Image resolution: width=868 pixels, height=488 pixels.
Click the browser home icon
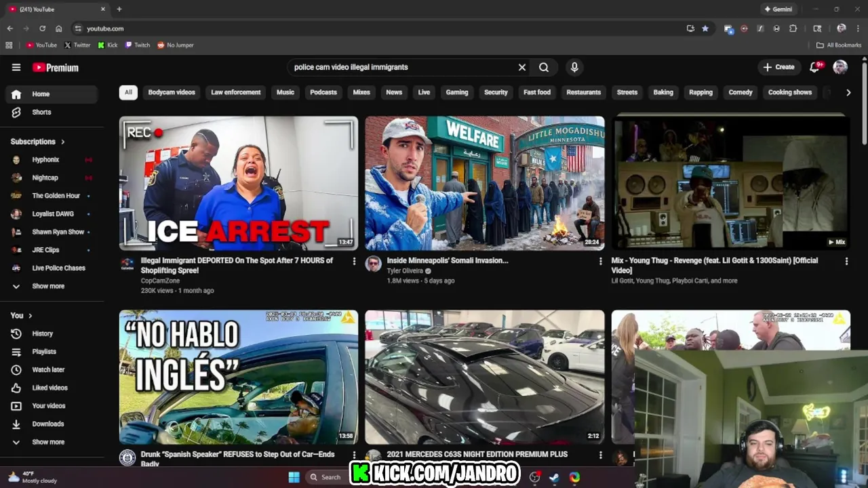[x=59, y=28]
